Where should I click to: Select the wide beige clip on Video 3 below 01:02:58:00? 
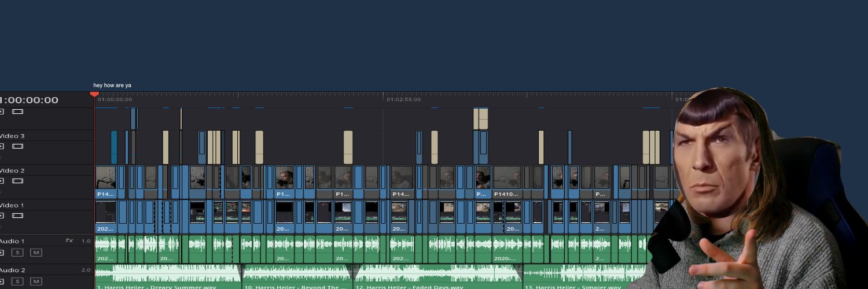(x=348, y=147)
